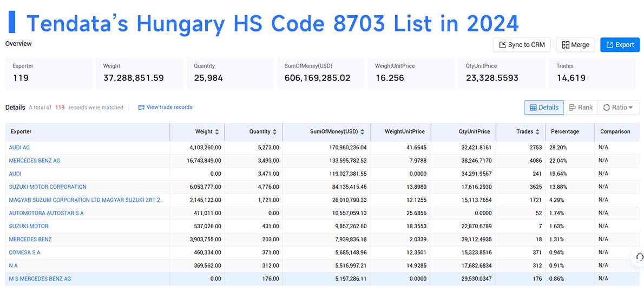Select the Quantity 25,984 overview card
Viewport: 644px width, 292px height.
(230, 73)
